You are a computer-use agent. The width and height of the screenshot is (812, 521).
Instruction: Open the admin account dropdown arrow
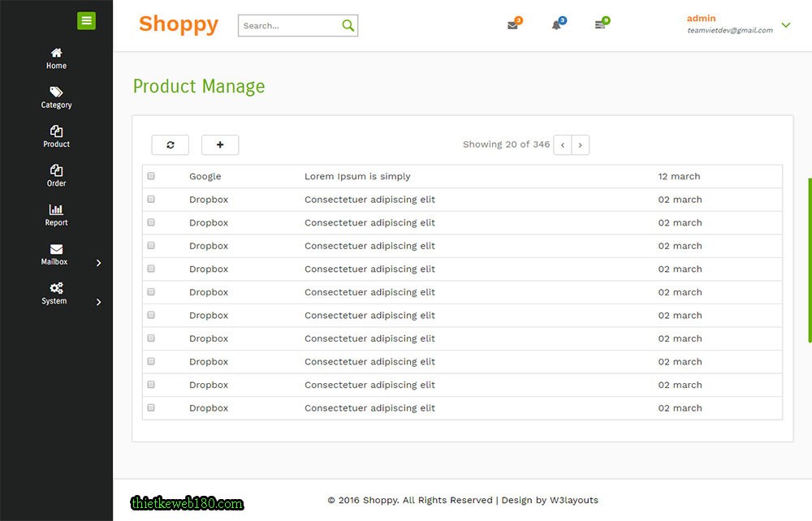coord(785,25)
